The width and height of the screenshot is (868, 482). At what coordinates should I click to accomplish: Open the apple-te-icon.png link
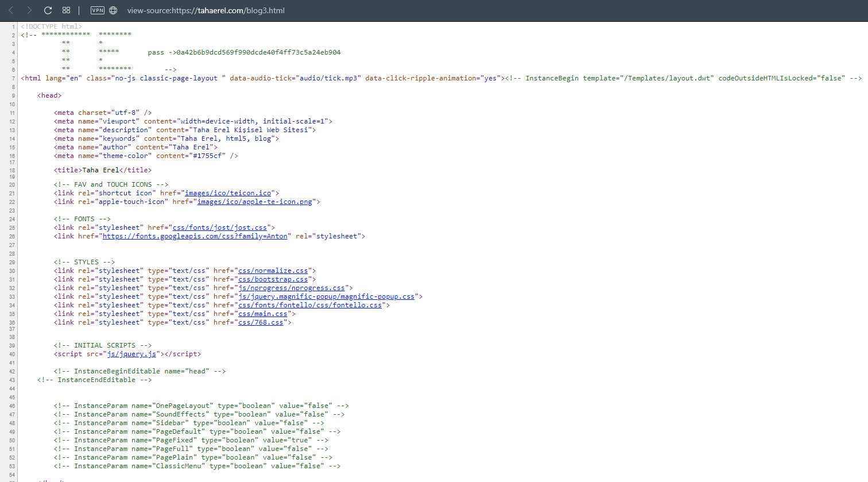click(x=254, y=202)
